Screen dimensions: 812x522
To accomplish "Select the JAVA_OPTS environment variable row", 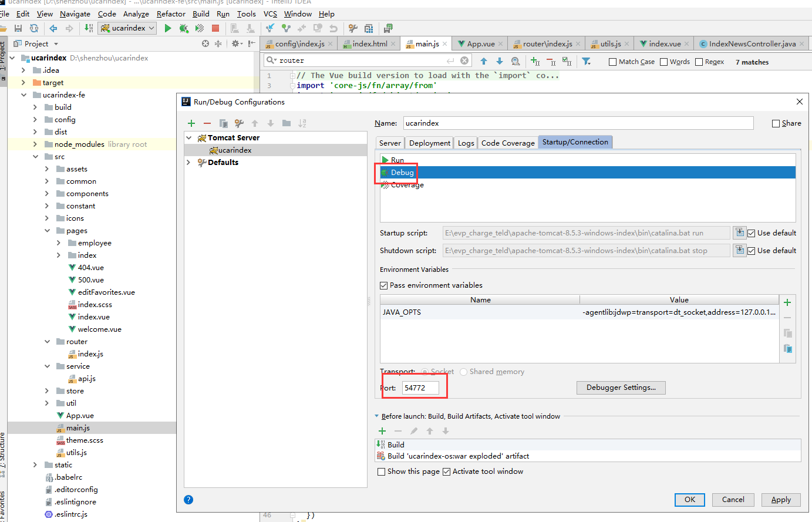I will click(579, 312).
